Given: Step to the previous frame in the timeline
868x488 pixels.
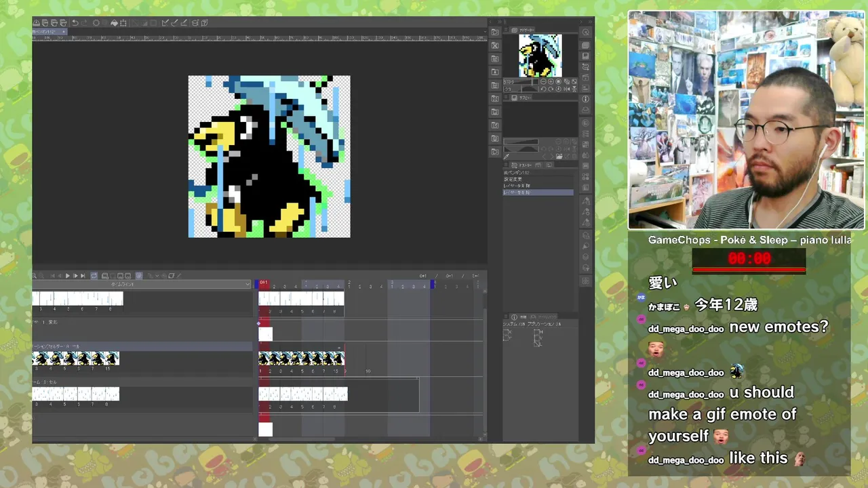Looking at the screenshot, I should tap(59, 276).
